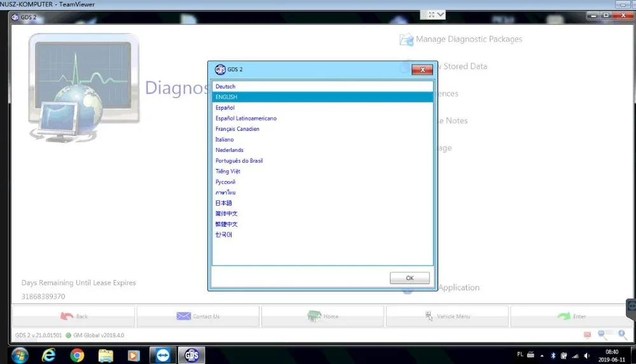Screen dimensions: 636x364
Task: Choose Español Latinoamericano language
Action: click(322, 118)
